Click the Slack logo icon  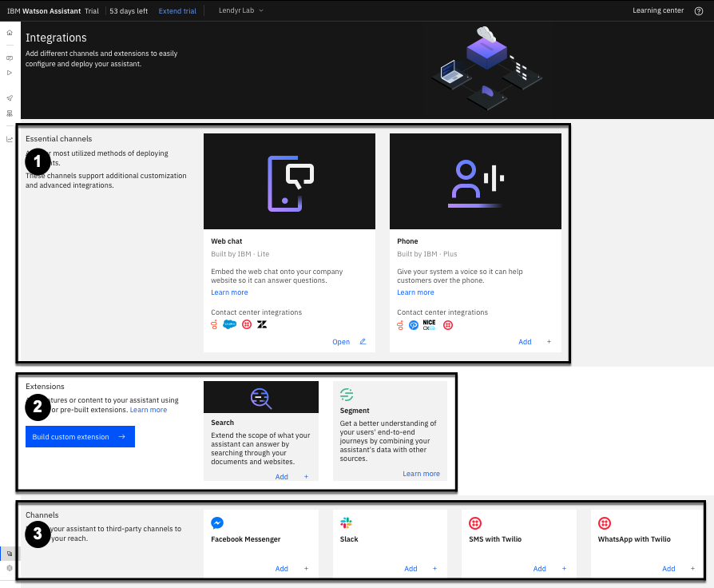(x=346, y=522)
